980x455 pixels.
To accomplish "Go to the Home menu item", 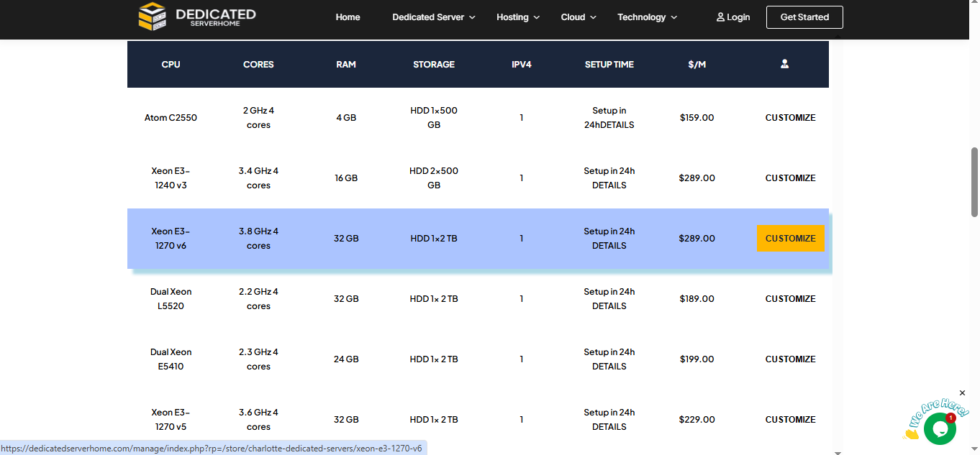I will 348,17.
